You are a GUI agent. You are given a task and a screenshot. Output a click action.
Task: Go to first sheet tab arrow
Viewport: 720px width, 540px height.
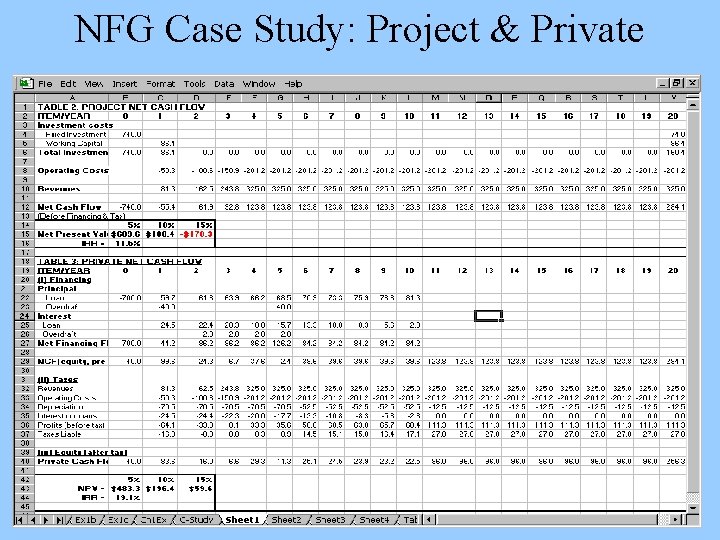coord(19,520)
